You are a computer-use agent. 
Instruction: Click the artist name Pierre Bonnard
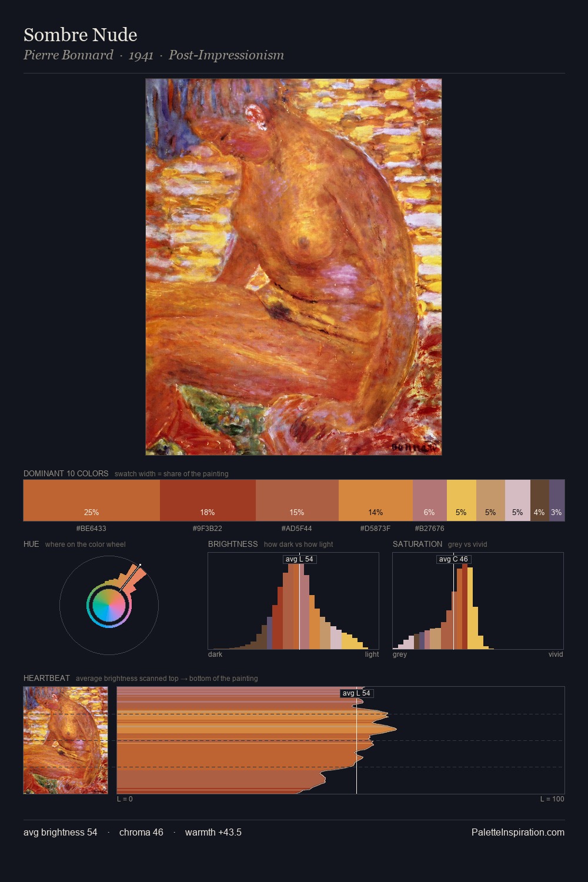point(68,55)
